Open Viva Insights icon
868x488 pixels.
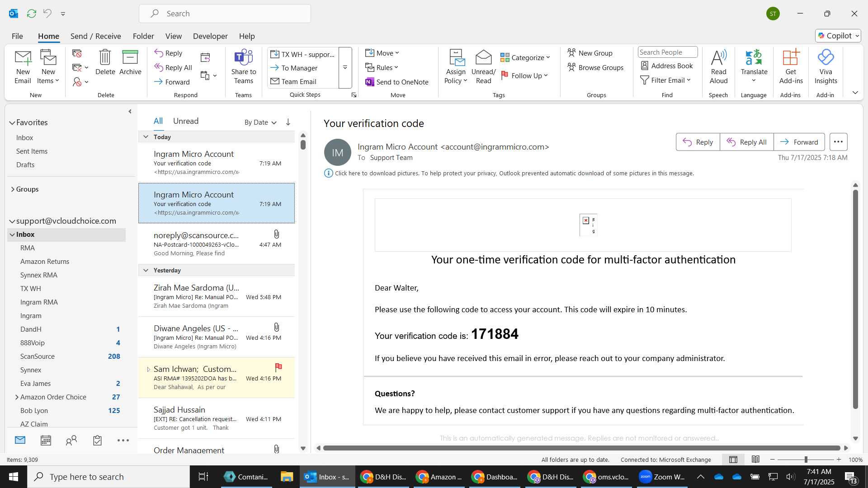tap(826, 67)
